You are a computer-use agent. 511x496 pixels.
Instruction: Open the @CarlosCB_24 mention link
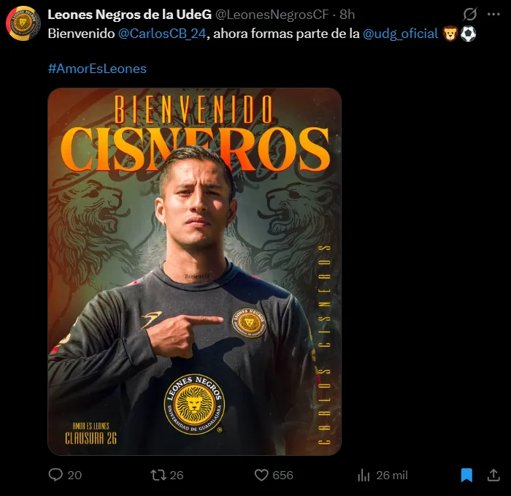162,34
